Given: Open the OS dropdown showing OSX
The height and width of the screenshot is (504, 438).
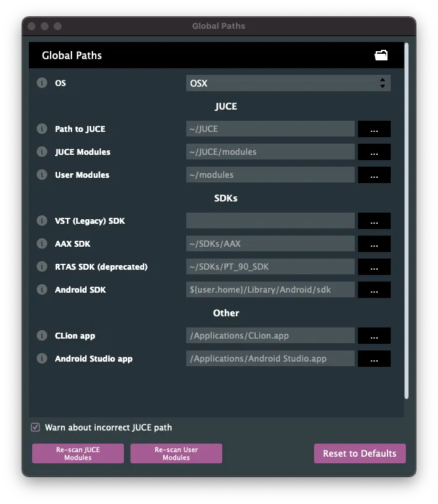Looking at the screenshot, I should click(288, 83).
